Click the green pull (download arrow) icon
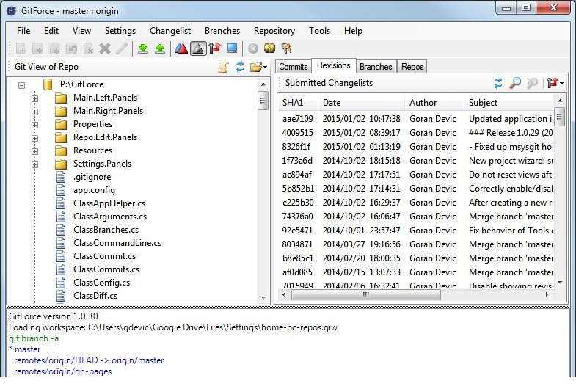Viewport: 576px width, 392px height. [143, 49]
